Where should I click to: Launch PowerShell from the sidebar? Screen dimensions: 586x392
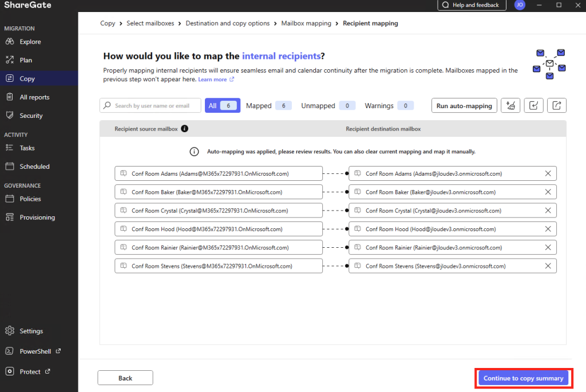[35, 351]
